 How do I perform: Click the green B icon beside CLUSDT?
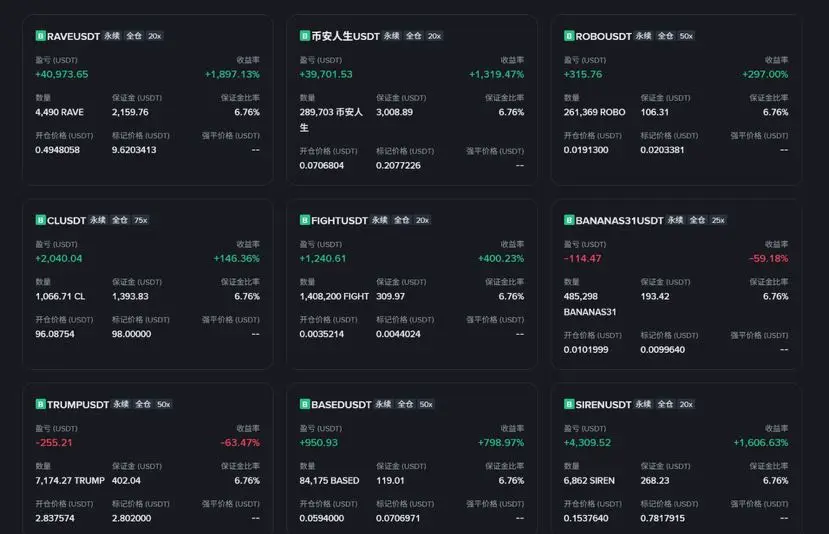(x=40, y=220)
